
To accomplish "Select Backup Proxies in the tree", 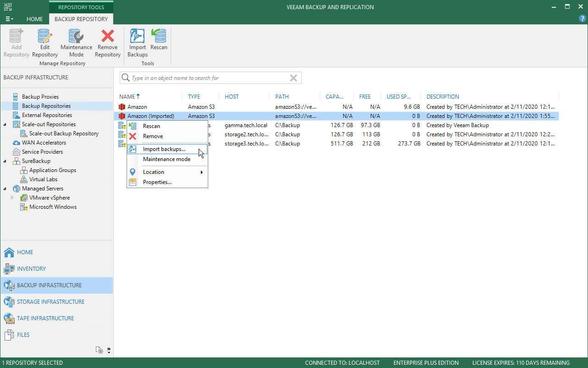I will coord(40,97).
